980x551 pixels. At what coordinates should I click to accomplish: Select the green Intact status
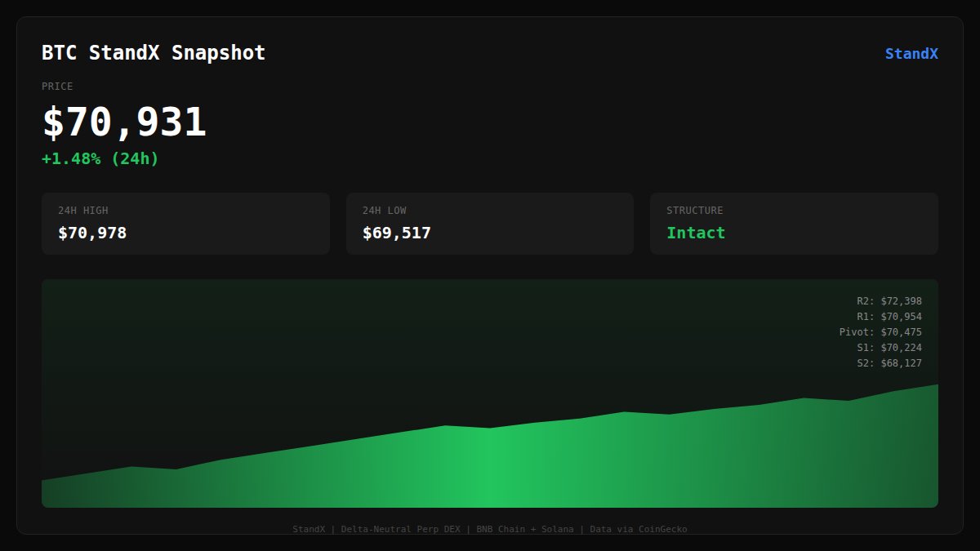[x=696, y=233]
